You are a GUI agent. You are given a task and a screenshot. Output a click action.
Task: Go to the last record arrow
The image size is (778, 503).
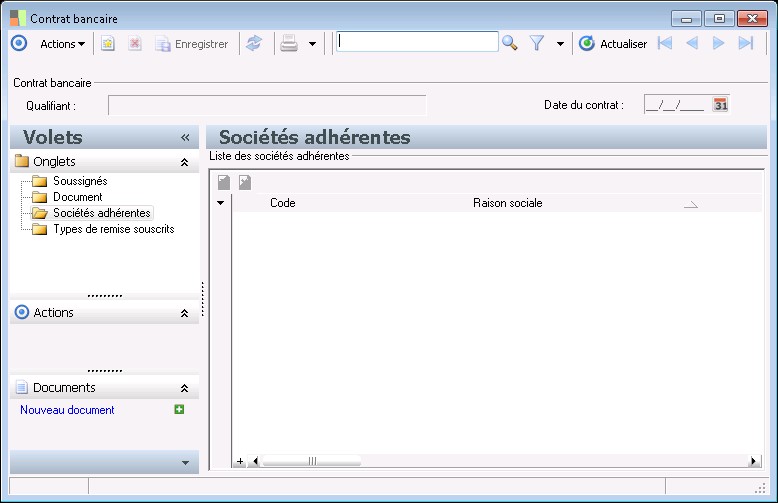[746, 43]
